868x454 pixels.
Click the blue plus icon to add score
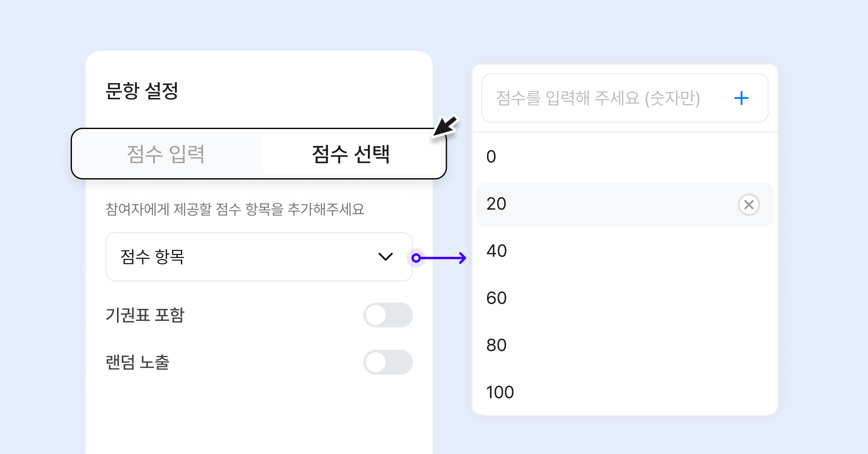click(x=741, y=98)
